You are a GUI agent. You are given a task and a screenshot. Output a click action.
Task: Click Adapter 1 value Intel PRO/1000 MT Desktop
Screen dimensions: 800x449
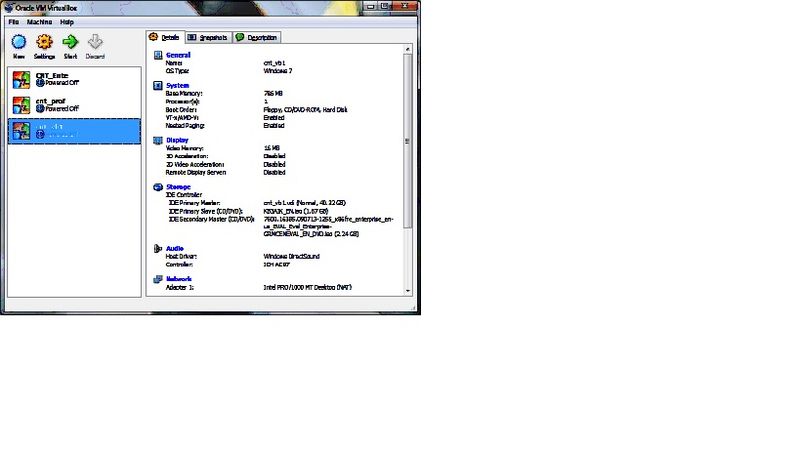307,288
